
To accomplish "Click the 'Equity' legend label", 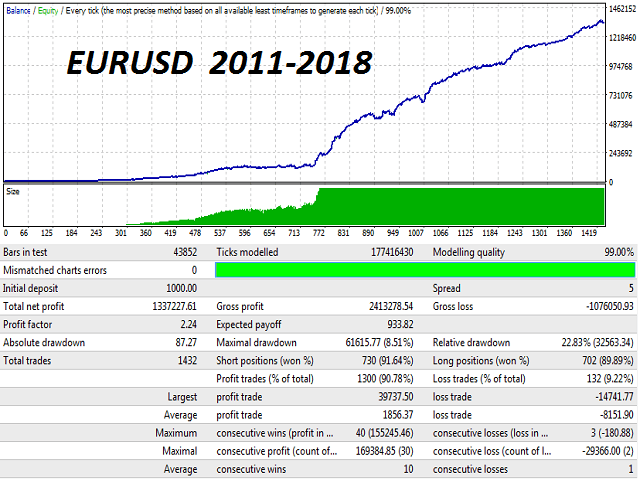I will coord(48,11).
